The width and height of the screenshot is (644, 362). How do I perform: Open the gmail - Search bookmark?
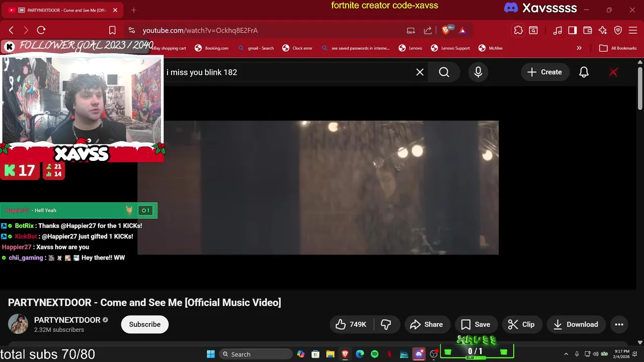pos(256,48)
